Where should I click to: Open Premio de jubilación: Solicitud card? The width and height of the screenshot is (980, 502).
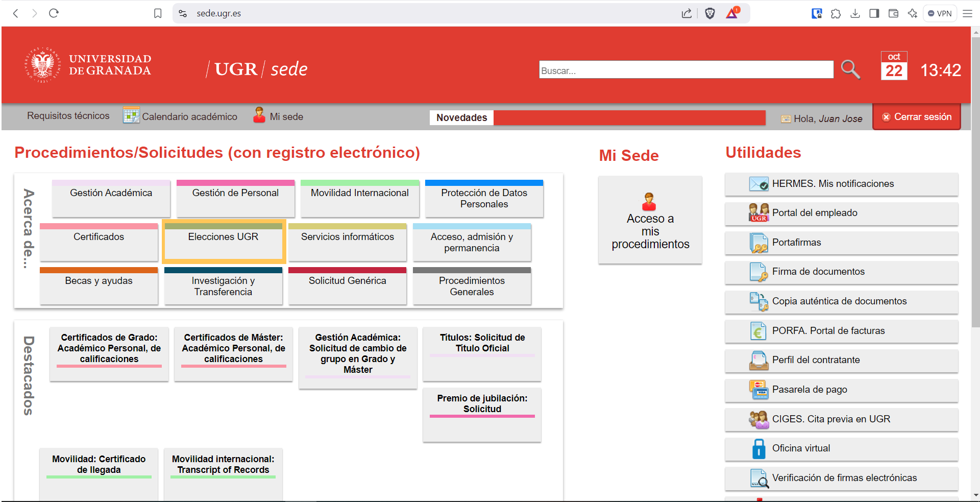(x=482, y=415)
